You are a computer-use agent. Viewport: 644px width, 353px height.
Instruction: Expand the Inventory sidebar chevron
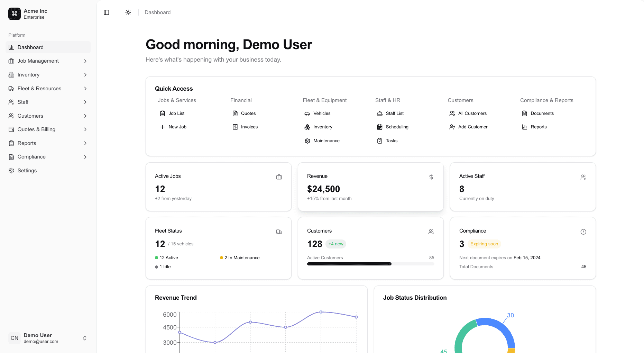(x=85, y=75)
